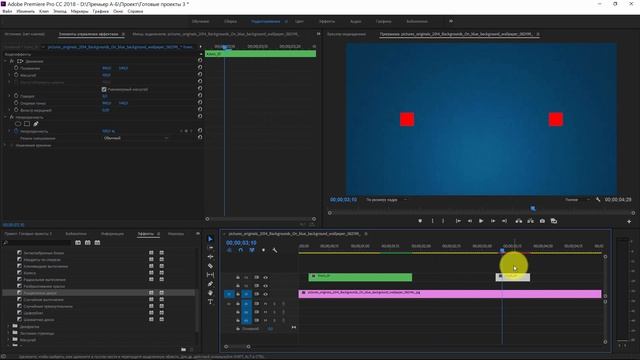The height and width of the screenshot is (360, 640).
Task: Expand the Rotation property
Action: 9,96
